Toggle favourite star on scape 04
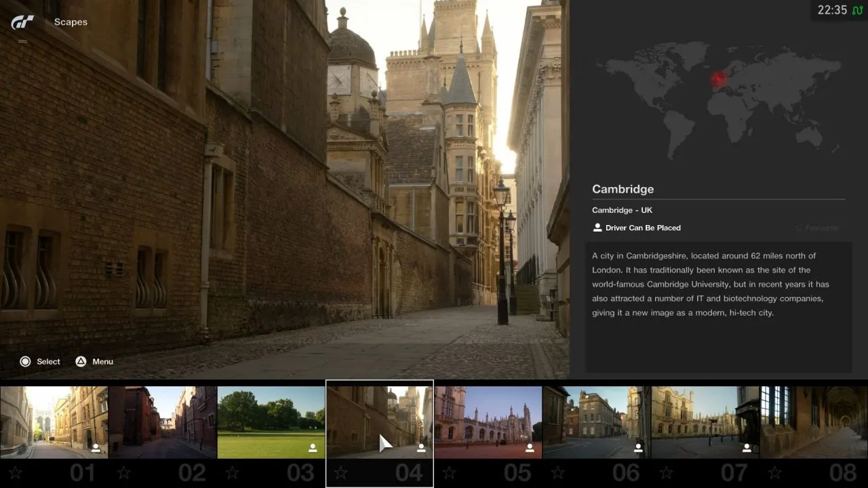 coord(340,472)
